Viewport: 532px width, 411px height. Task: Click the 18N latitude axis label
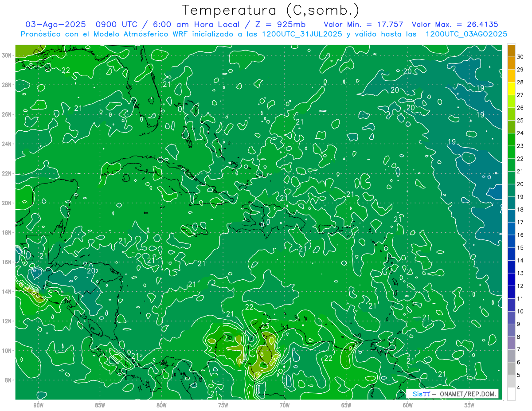[x=8, y=232]
